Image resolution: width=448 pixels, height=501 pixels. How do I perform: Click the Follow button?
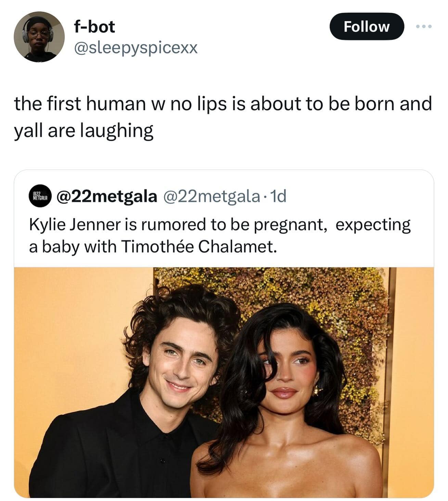tap(367, 26)
